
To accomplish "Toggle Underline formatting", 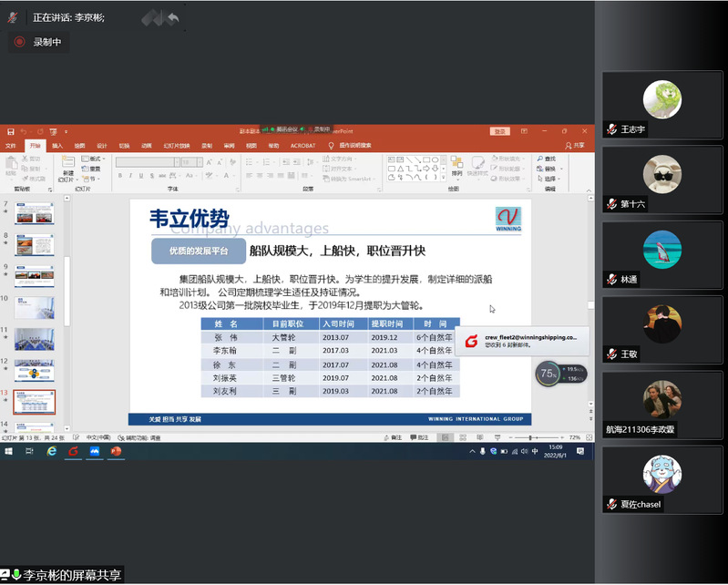I will (141, 176).
